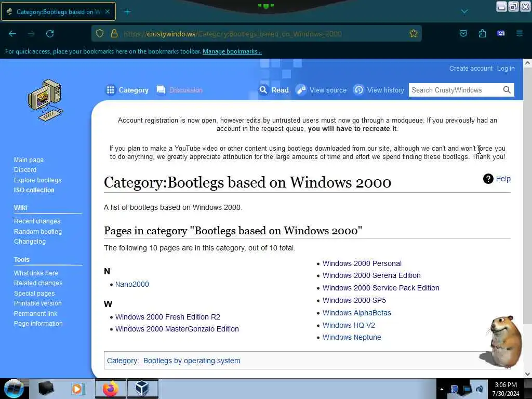Show hidden system tray icons

[x=442, y=389]
